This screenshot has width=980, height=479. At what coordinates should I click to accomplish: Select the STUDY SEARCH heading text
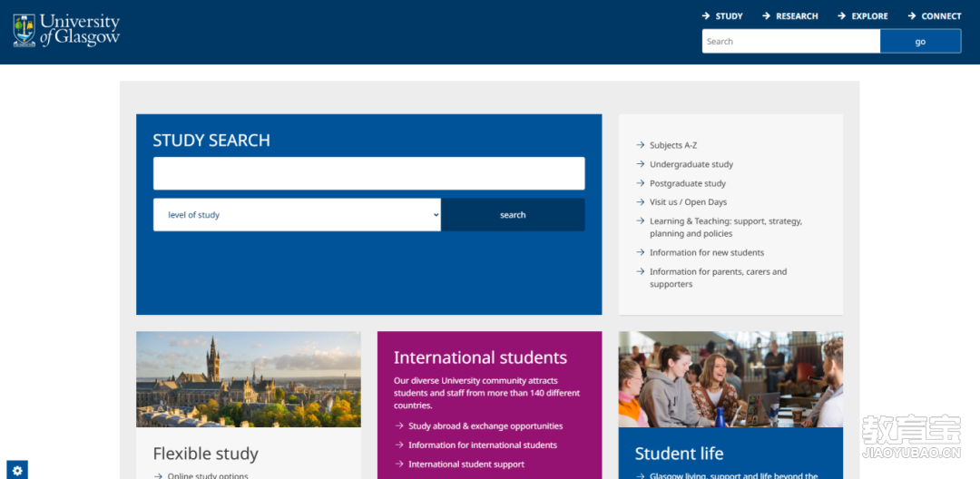coord(211,141)
